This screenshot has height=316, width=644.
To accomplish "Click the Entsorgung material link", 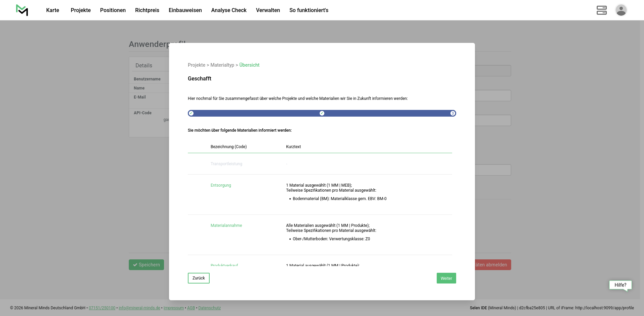I will point(221,185).
